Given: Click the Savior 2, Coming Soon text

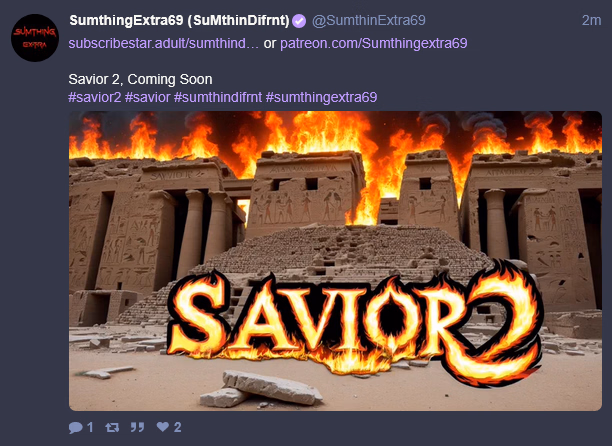Looking at the screenshot, I should click(141, 80).
